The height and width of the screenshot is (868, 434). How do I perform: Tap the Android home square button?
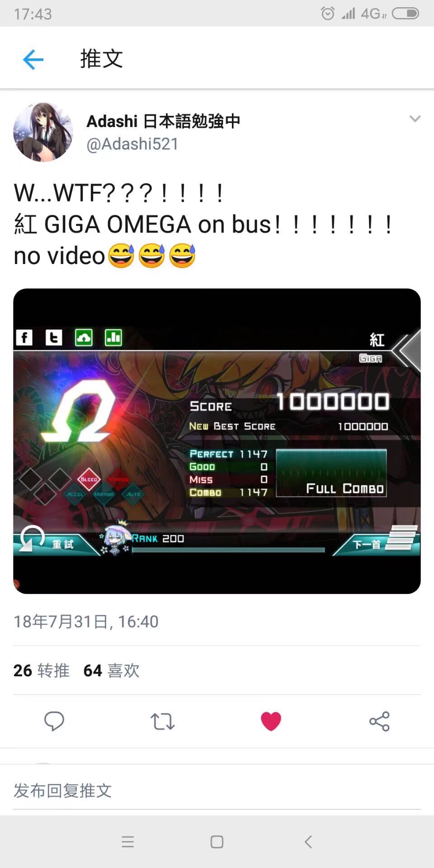(217, 842)
